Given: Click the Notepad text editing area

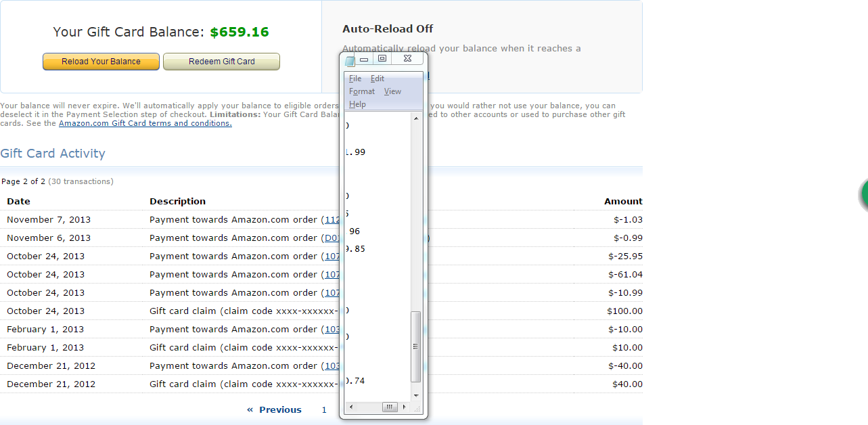Looking at the screenshot, I should [x=378, y=257].
